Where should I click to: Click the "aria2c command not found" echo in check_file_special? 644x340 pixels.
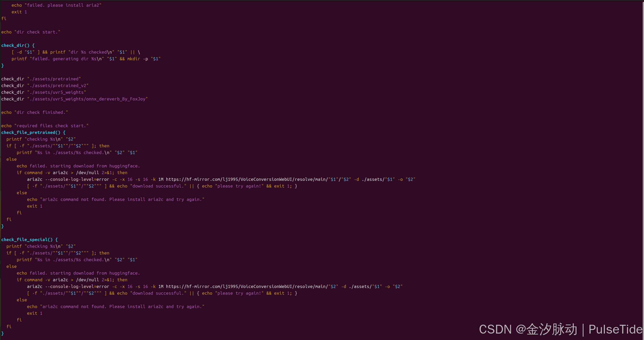coord(116,307)
